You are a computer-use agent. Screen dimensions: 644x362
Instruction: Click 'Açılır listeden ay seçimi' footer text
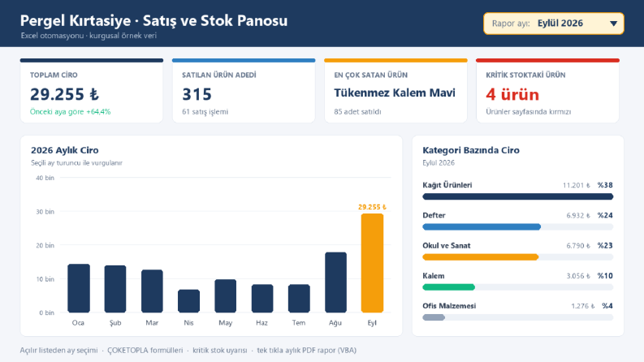coord(58,350)
